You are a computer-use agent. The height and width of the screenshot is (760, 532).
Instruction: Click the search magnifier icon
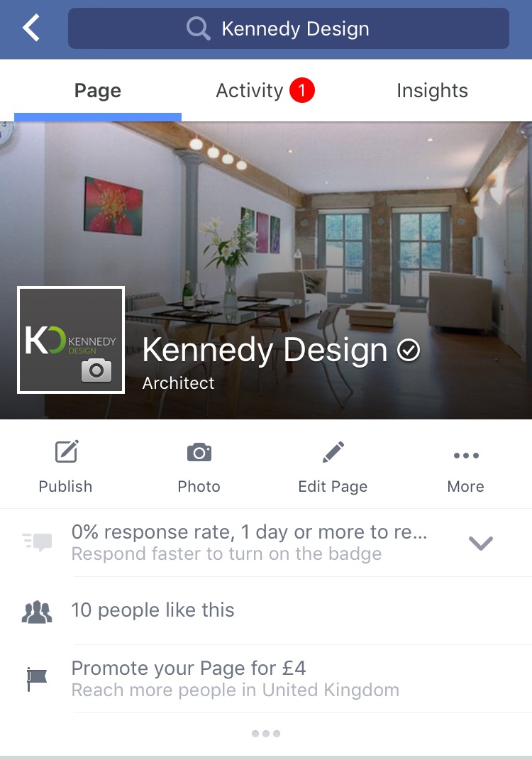tap(198, 28)
